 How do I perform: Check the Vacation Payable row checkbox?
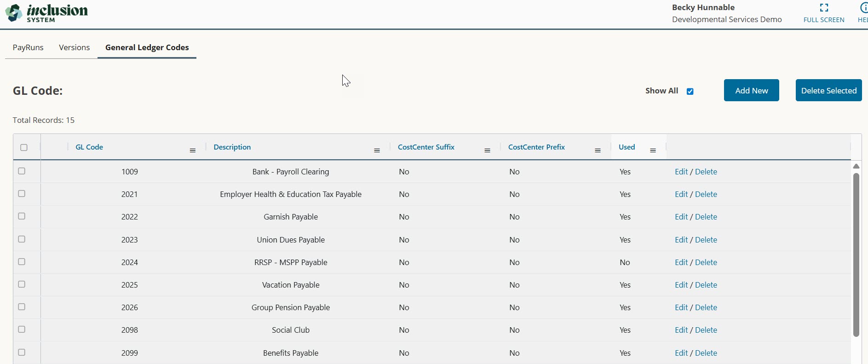point(22,284)
